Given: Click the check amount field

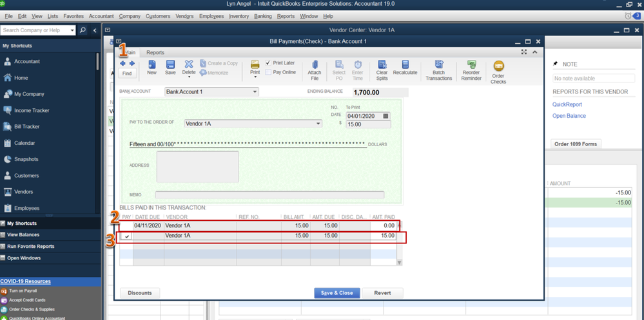Looking at the screenshot, I should tap(368, 124).
